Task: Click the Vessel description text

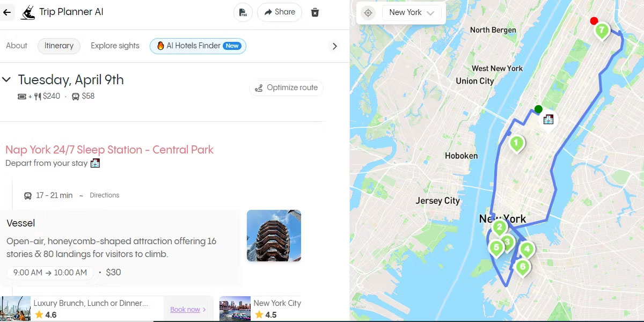Action: tap(111, 248)
